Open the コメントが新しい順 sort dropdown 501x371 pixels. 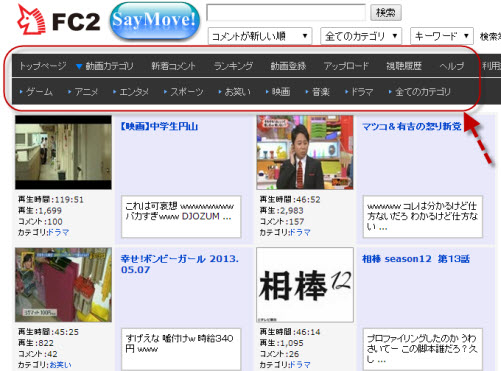(260, 36)
